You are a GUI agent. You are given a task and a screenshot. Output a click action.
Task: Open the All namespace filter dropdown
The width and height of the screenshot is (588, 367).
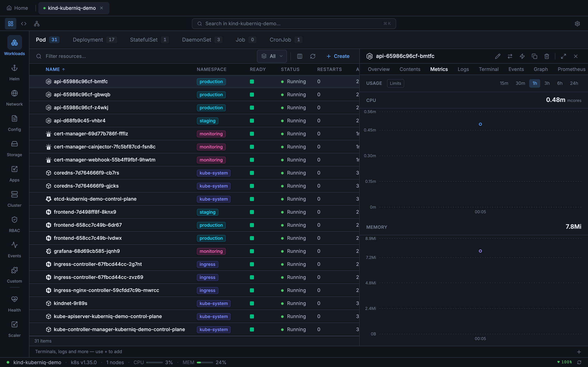pyautogui.click(x=271, y=56)
